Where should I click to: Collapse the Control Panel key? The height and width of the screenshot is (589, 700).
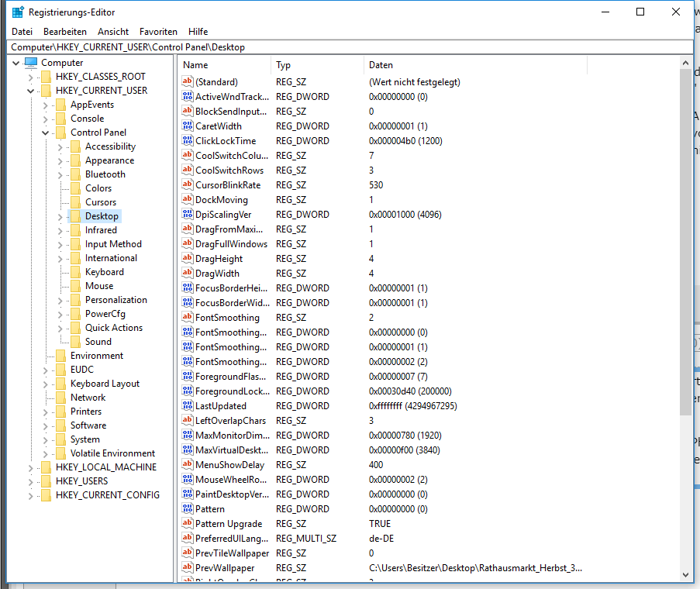pos(45,133)
